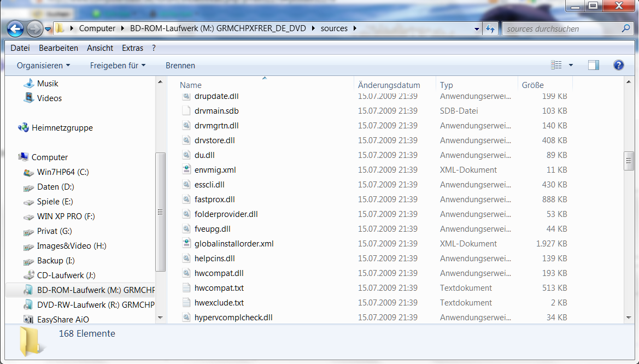Select Heimnetzgruppe in the navigation pane

(62, 127)
